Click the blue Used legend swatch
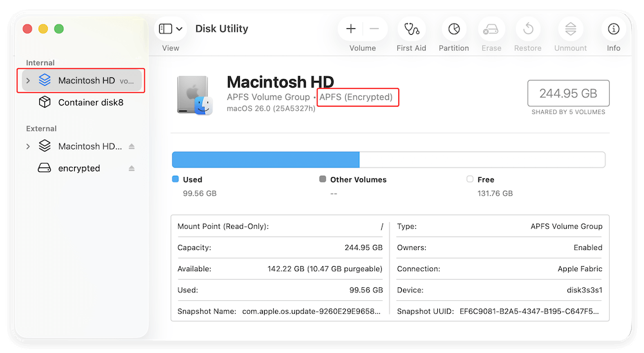The height and width of the screenshot is (353, 644). [x=175, y=179]
